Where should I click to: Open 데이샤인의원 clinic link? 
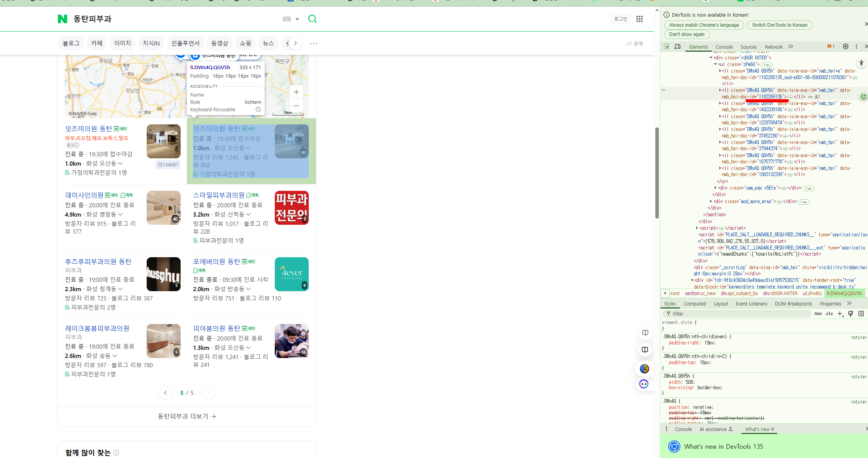click(x=84, y=195)
